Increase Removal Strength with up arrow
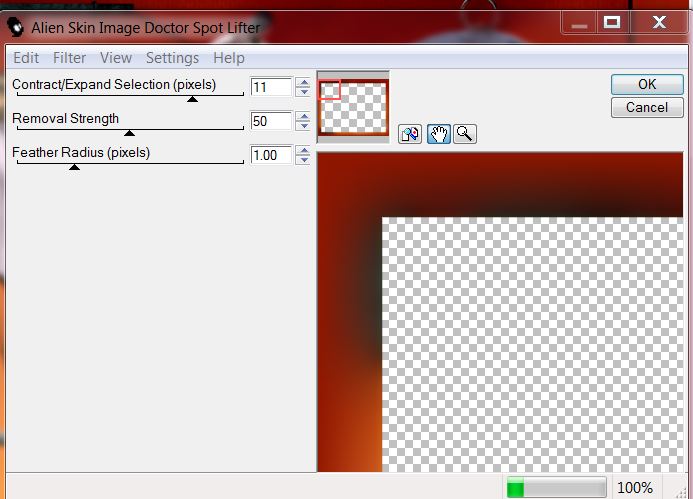The width and height of the screenshot is (693, 499). pos(303,116)
